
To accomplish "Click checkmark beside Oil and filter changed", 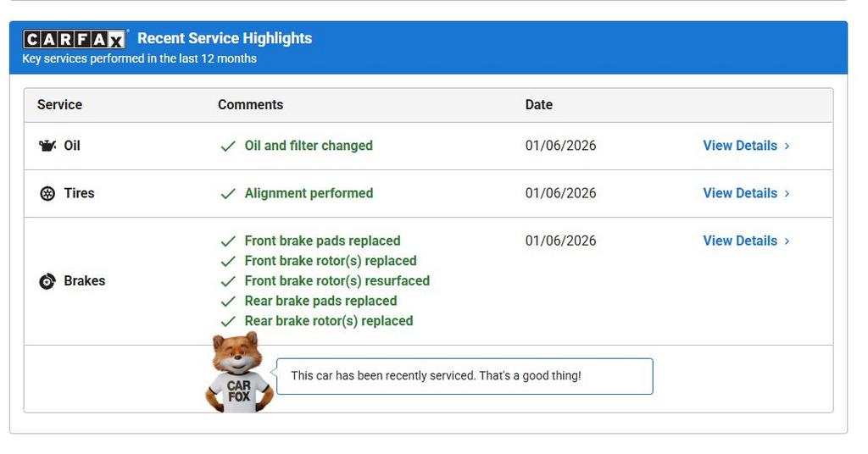I will coord(227,147).
